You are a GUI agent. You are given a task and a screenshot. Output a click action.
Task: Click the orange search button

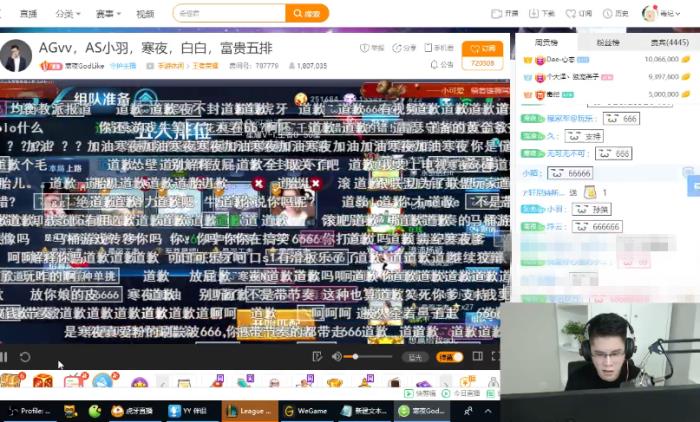tap(307, 14)
